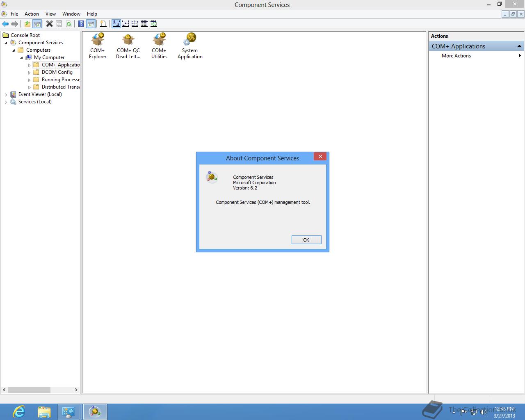Expand the DCOM Config tree node
525x420 pixels.
point(29,73)
